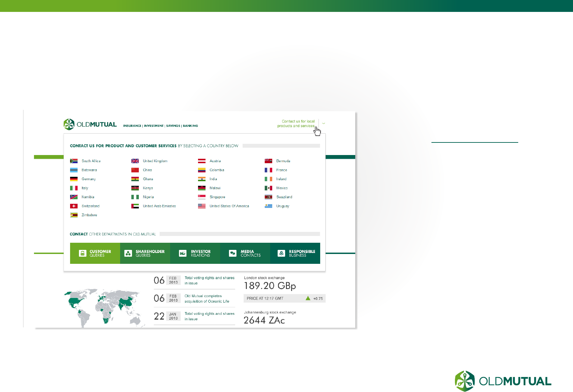Choose the Zimbabwe country link
Image resolution: width=573 pixels, height=392 pixels.
click(89, 215)
